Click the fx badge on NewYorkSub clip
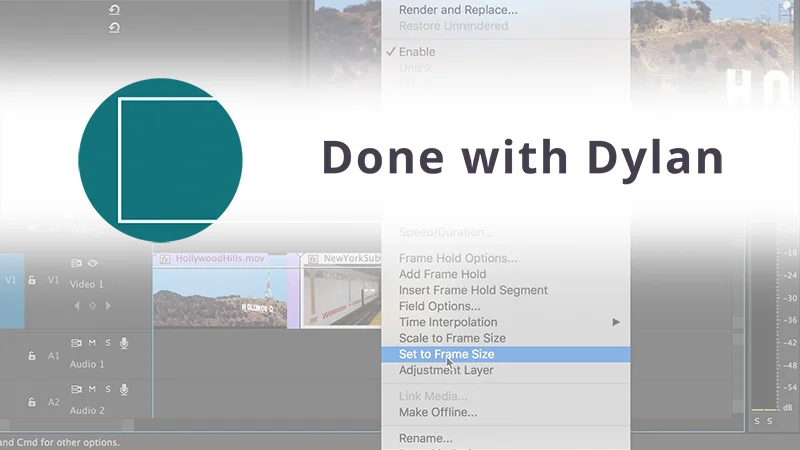Image resolution: width=800 pixels, height=450 pixels. click(313, 259)
